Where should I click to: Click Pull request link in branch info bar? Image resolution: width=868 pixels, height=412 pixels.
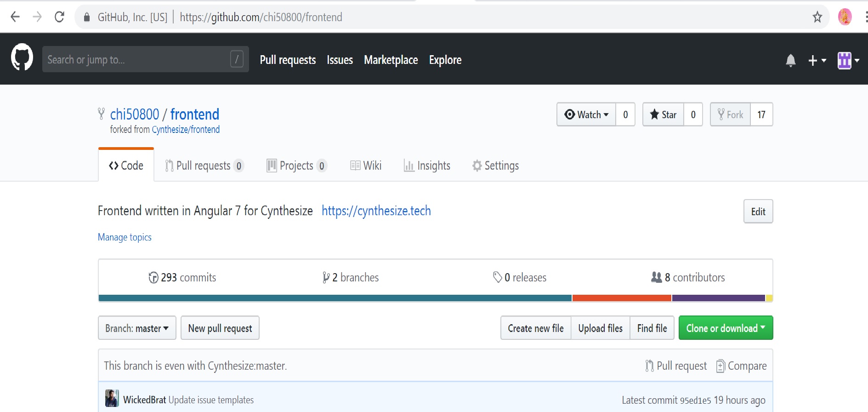676,366
